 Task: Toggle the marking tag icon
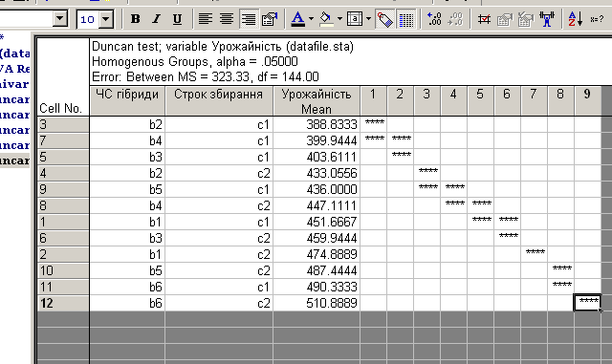[x=384, y=19]
